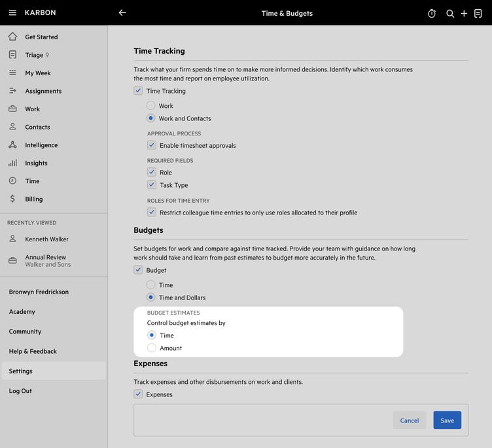The height and width of the screenshot is (448, 492).
Task: Open recently viewed Kenneth Walker
Action: [x=46, y=239]
